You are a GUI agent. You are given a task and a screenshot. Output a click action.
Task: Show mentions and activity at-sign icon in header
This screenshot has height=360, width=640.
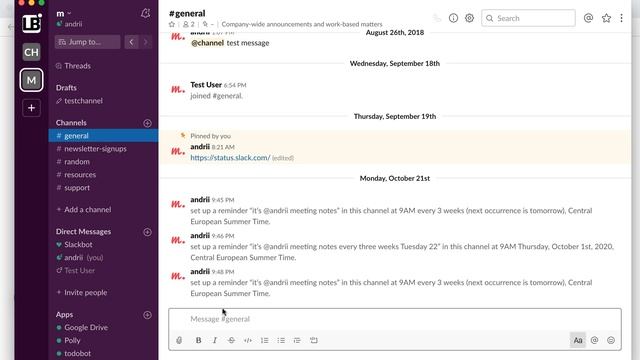(588, 18)
